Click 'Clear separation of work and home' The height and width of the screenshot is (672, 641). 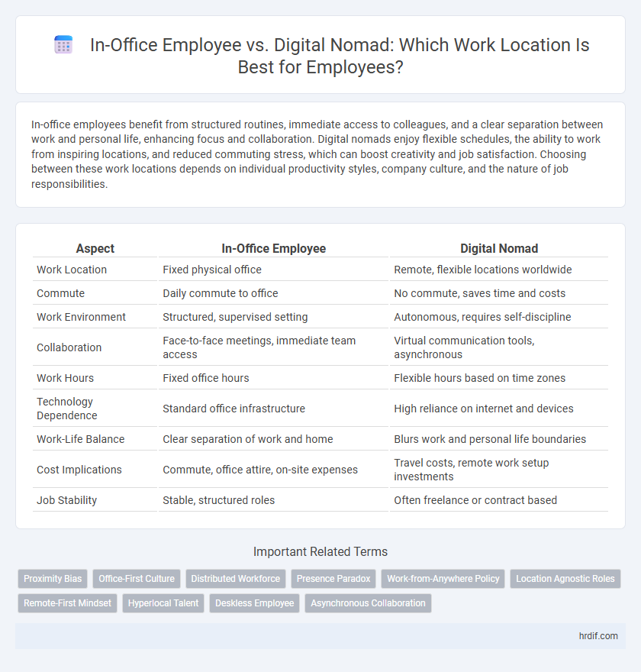point(247,439)
